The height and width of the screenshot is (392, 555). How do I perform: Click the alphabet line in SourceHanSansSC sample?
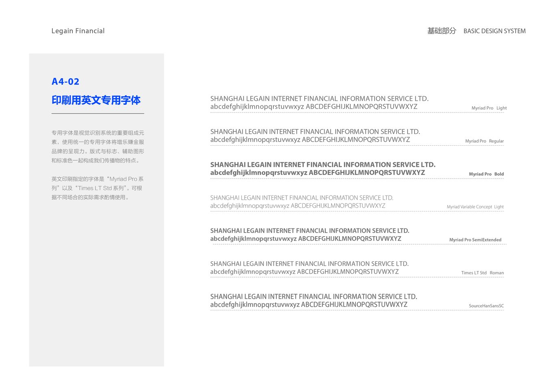[x=309, y=305]
